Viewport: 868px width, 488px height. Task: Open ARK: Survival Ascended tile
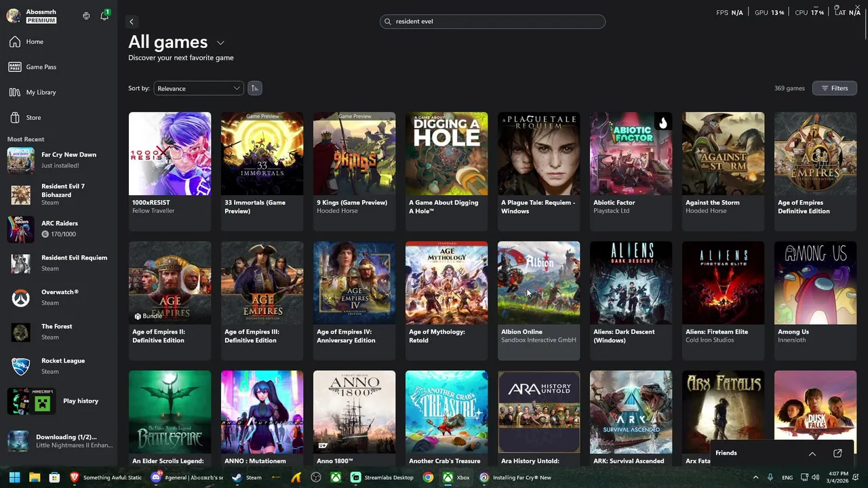[x=631, y=418]
